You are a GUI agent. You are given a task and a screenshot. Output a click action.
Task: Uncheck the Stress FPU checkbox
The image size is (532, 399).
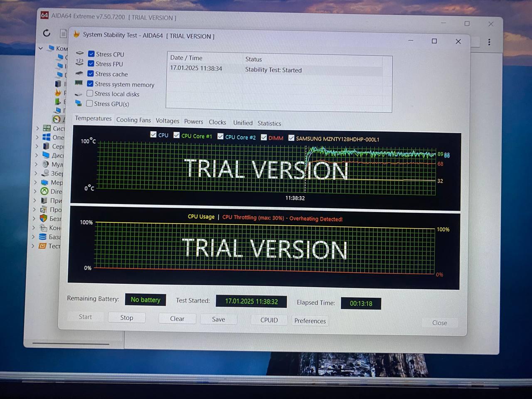91,64
